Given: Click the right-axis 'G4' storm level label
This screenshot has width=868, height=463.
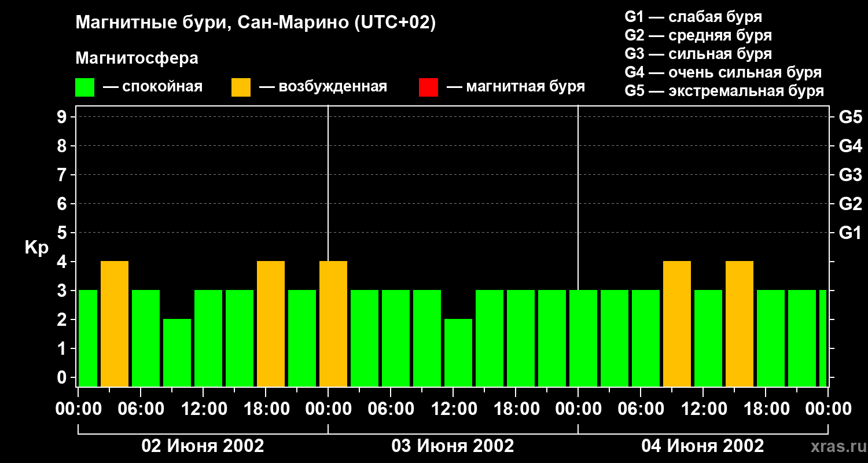Looking at the screenshot, I should click(x=851, y=146).
